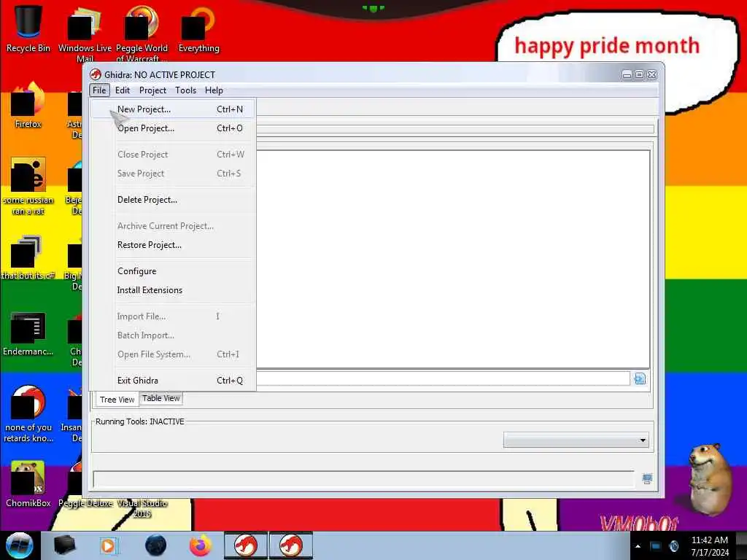This screenshot has height=560, width=747.
Task: Click the greyed Batch Import... entry
Action: (x=172, y=335)
